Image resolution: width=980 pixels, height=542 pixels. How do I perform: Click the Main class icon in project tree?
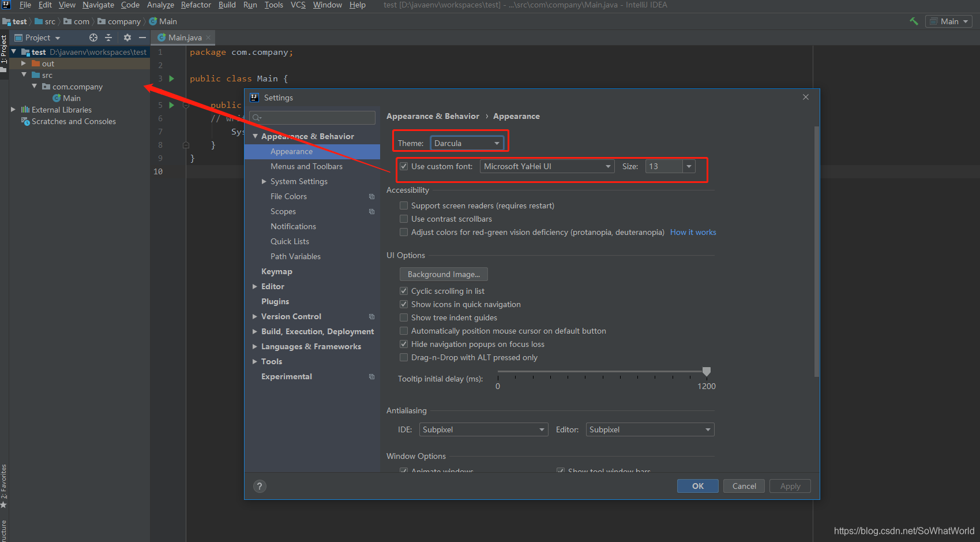click(x=57, y=98)
